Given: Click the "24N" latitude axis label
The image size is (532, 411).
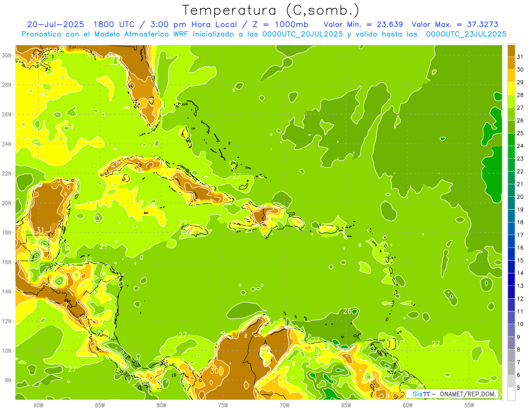Looking at the screenshot, I should coord(7,144).
